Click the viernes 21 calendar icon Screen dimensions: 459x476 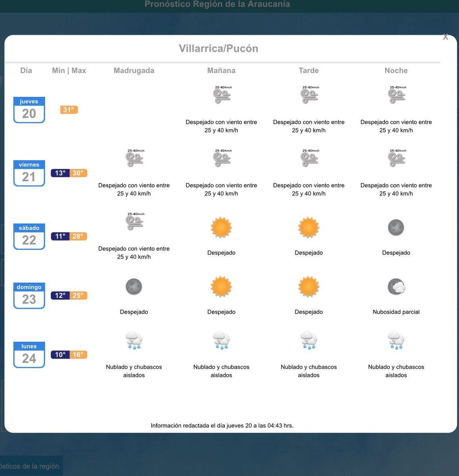click(29, 173)
